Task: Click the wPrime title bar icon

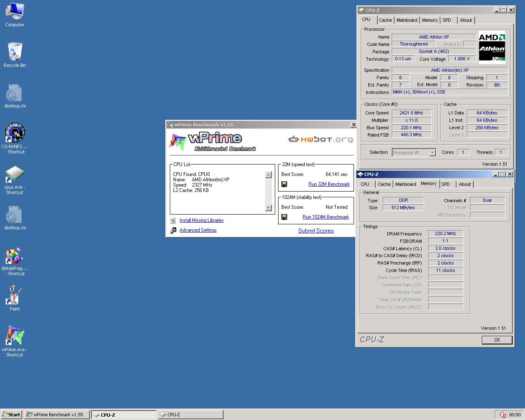Action: [x=170, y=125]
